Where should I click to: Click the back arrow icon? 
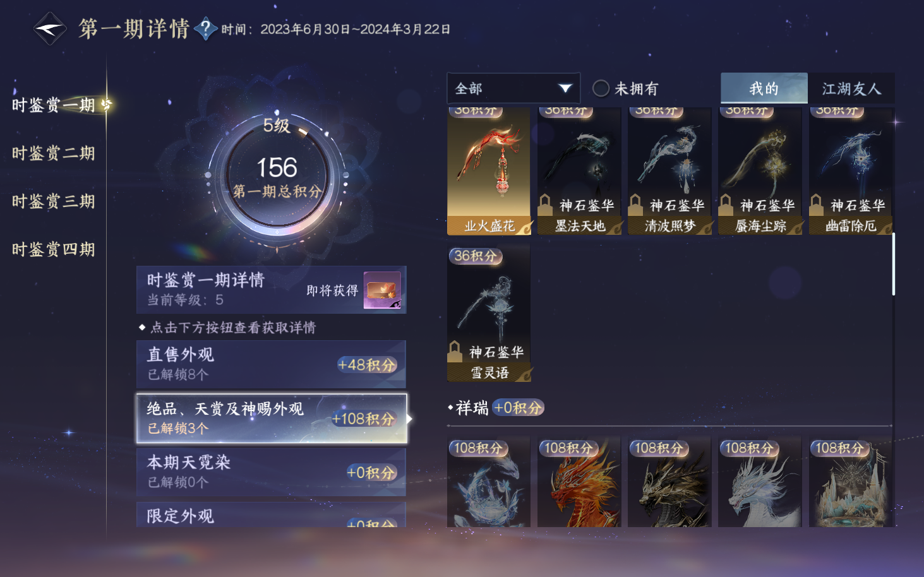click(x=50, y=28)
